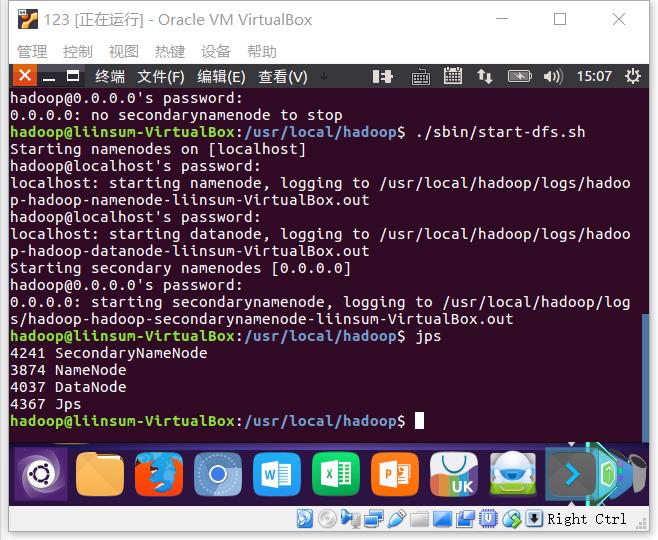Click the keyboard capture arrow status icon
Screen dimensions: 658x540
click(534, 519)
